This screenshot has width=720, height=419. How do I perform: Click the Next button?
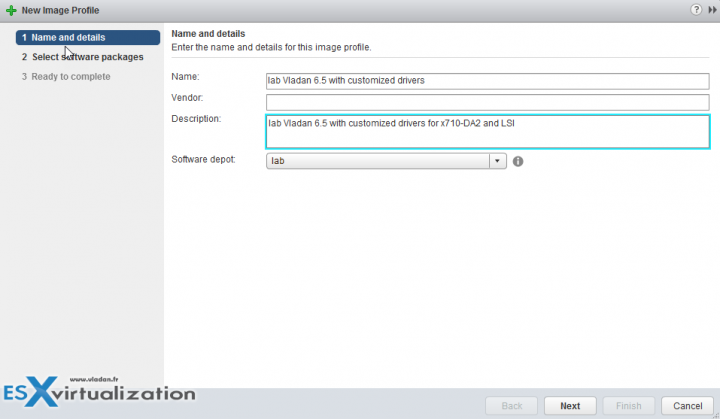click(x=570, y=406)
